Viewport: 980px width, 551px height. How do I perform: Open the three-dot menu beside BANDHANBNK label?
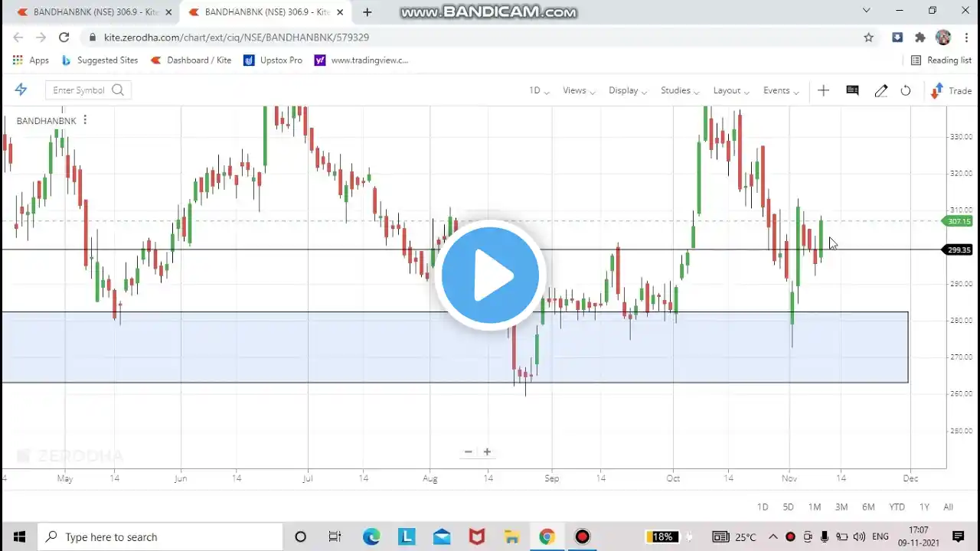tap(85, 120)
